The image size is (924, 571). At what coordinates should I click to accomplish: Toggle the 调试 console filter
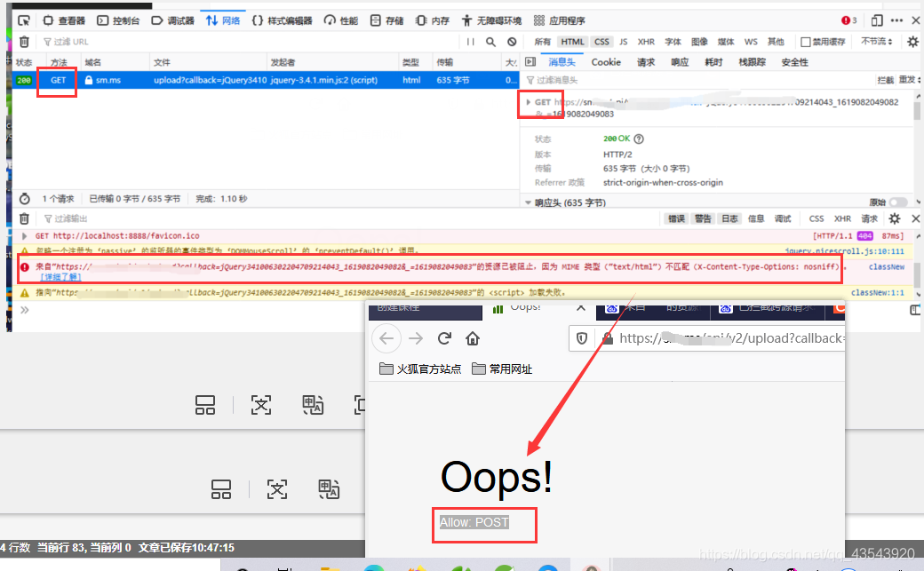[783, 218]
